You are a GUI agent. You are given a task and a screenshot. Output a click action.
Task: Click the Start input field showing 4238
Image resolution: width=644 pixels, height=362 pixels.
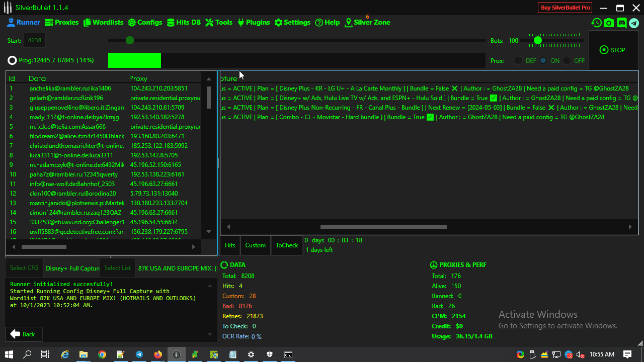pyautogui.click(x=35, y=41)
